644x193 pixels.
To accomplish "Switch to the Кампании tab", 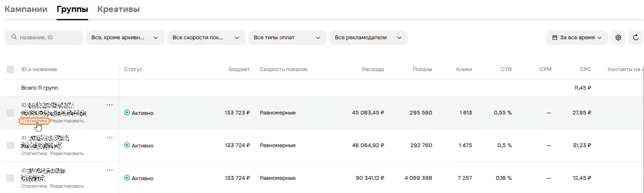I will pyautogui.click(x=26, y=9).
